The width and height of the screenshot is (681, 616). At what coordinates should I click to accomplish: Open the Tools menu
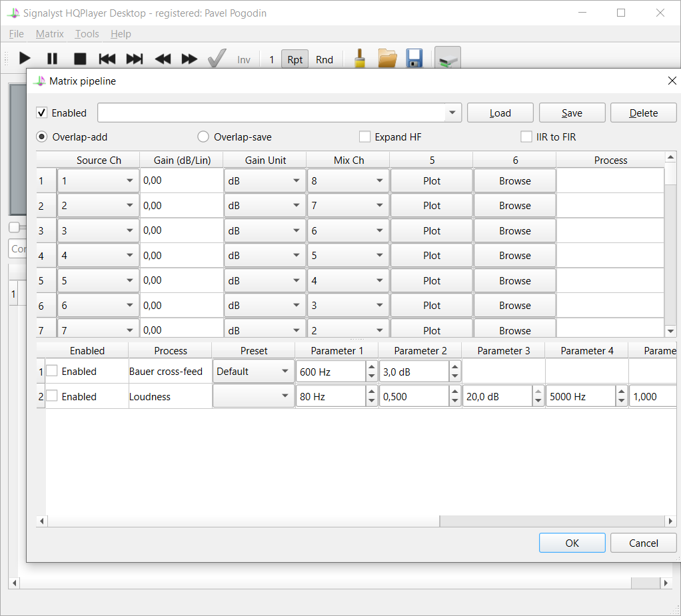tap(87, 34)
